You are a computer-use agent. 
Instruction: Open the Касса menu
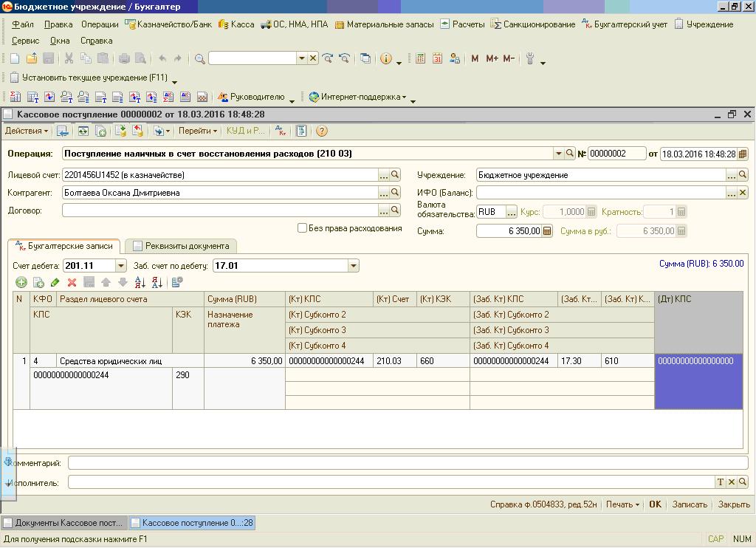(x=236, y=24)
